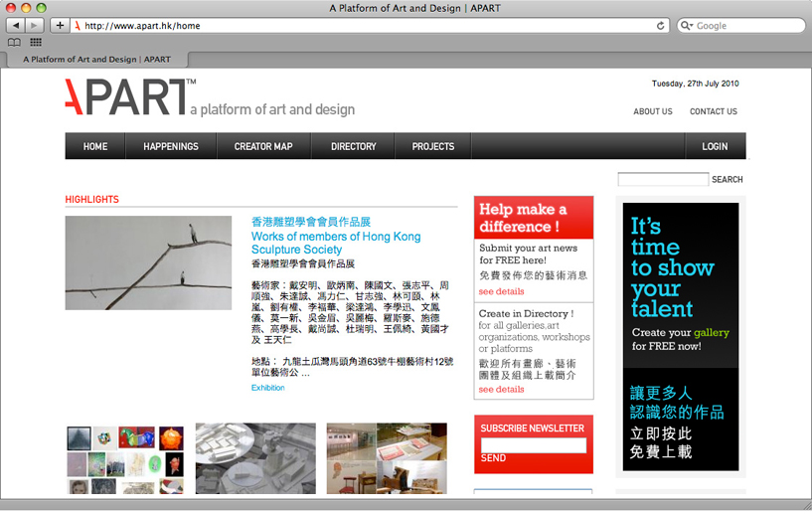Click the SUBSCRIBE NEWSLETTER heading
This screenshot has width=812, height=514.
click(x=532, y=428)
